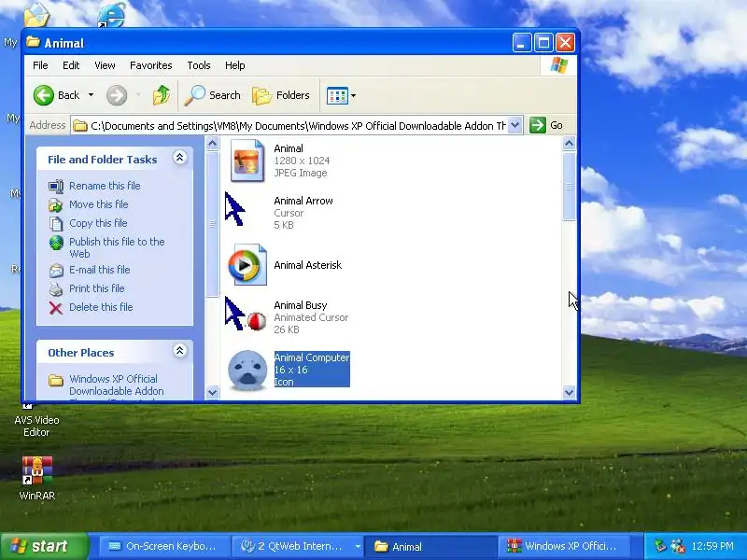The image size is (747, 560).
Task: Select the AVS Video Editor desktop label
Action: (36, 427)
